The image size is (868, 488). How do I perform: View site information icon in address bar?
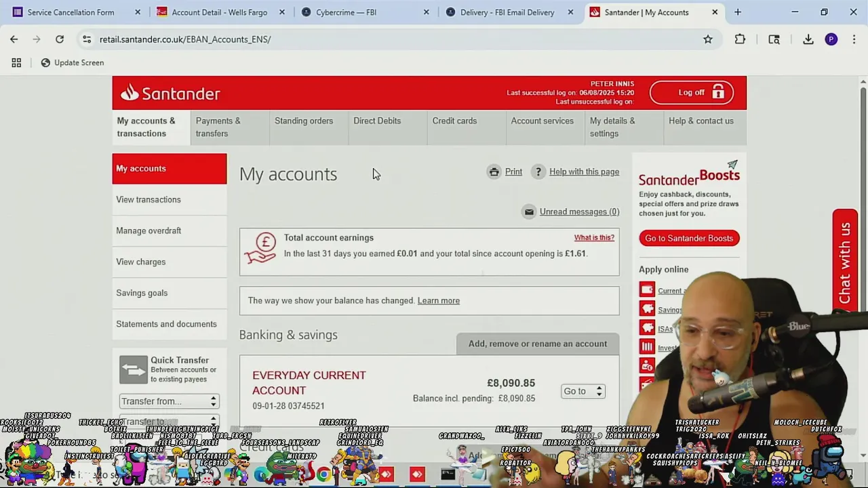86,39
